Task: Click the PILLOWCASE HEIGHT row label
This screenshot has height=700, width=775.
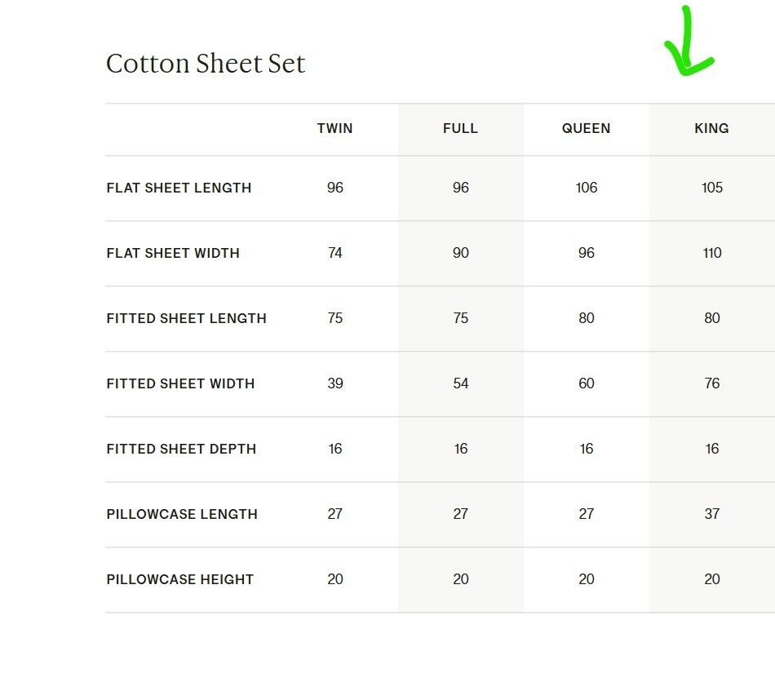Action: click(180, 579)
